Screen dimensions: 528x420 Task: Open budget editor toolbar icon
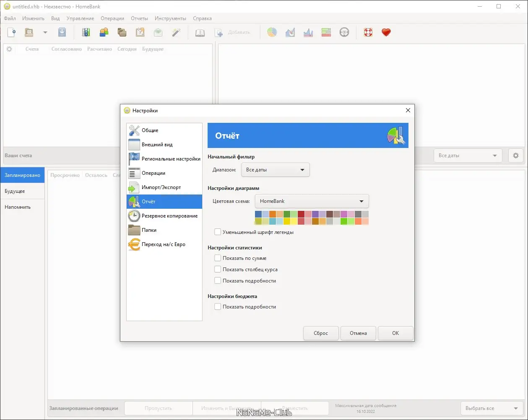[x=158, y=32]
